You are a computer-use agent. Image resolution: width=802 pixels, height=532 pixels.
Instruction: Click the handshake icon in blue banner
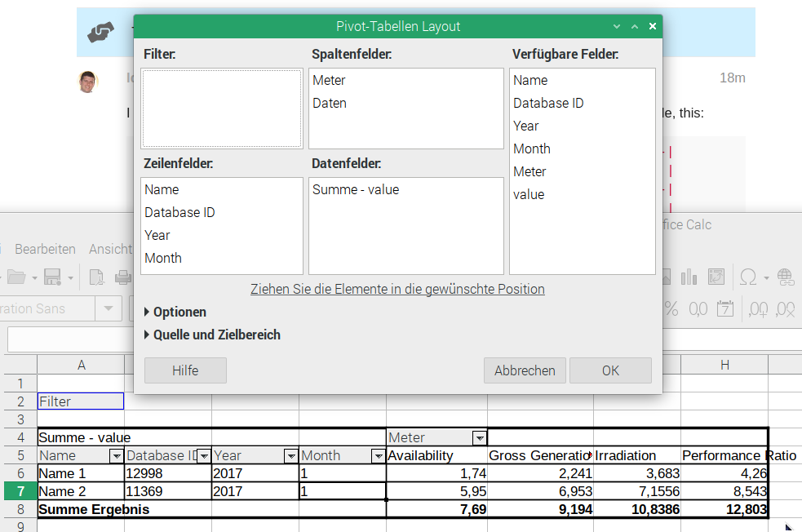point(101,32)
